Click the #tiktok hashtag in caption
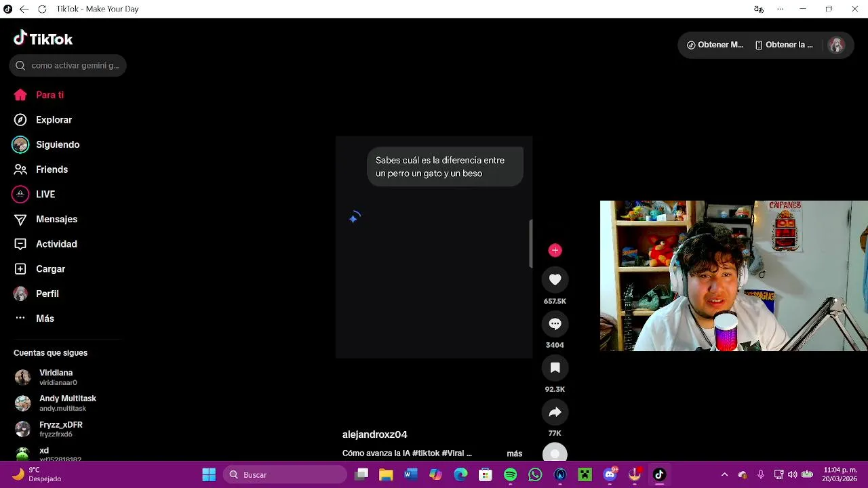 (426, 453)
